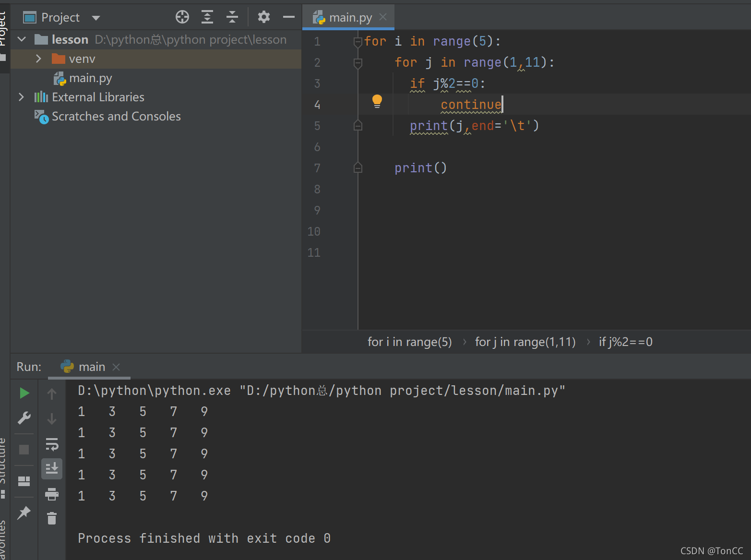Click the Up the Stack Trace arrow
The image size is (751, 560).
[52, 394]
